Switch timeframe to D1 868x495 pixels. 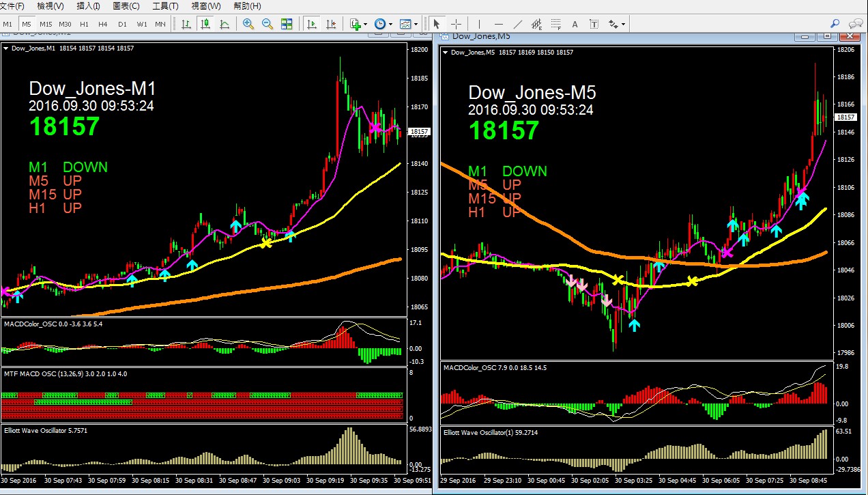coord(122,24)
